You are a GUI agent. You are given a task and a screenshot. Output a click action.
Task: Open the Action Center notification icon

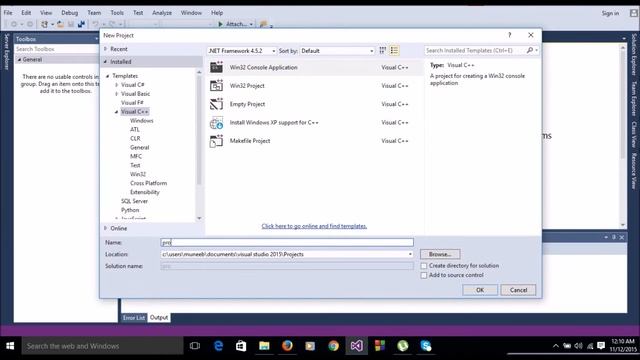pyautogui.click(x=601, y=346)
